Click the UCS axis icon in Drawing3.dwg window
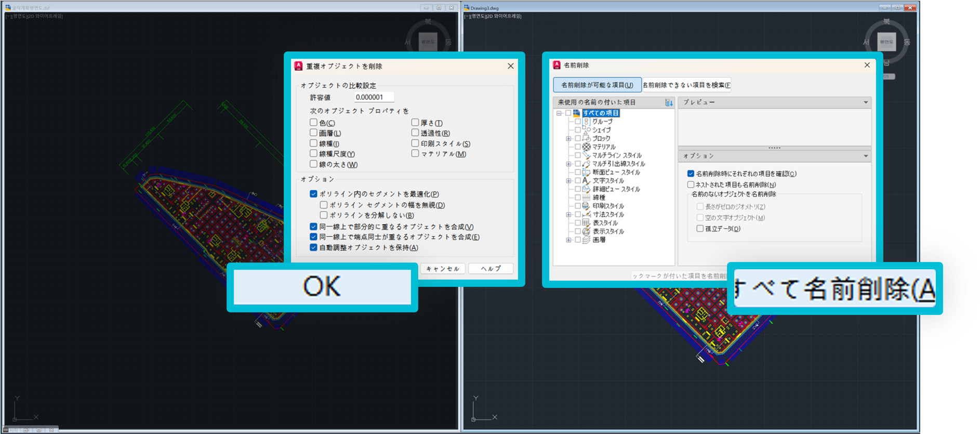The height and width of the screenshot is (434, 980). click(484, 409)
